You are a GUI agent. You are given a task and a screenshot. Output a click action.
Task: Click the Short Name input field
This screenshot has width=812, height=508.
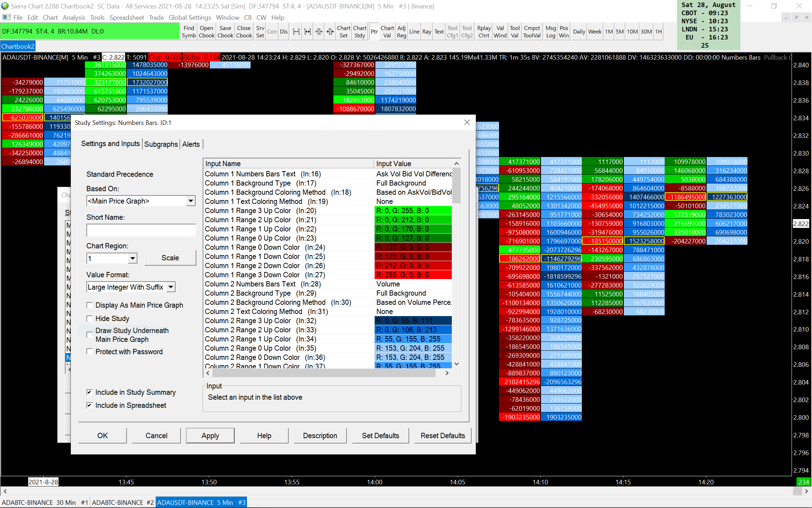[141, 230]
